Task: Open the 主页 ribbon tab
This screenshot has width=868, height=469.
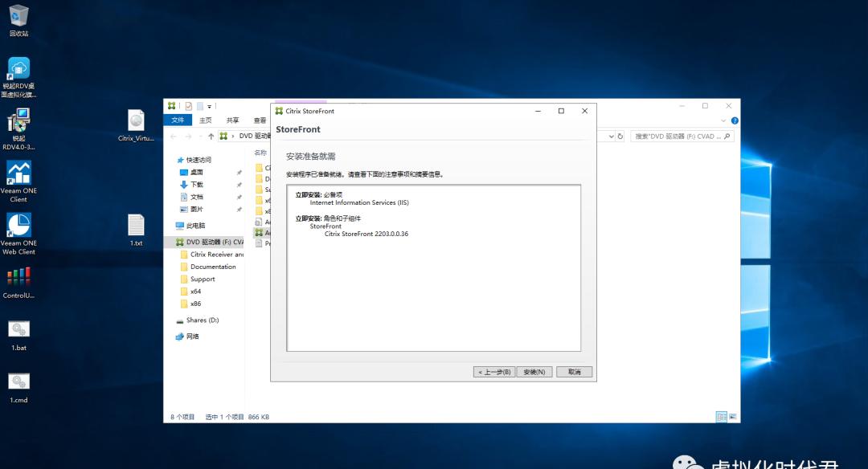Action: click(x=206, y=120)
